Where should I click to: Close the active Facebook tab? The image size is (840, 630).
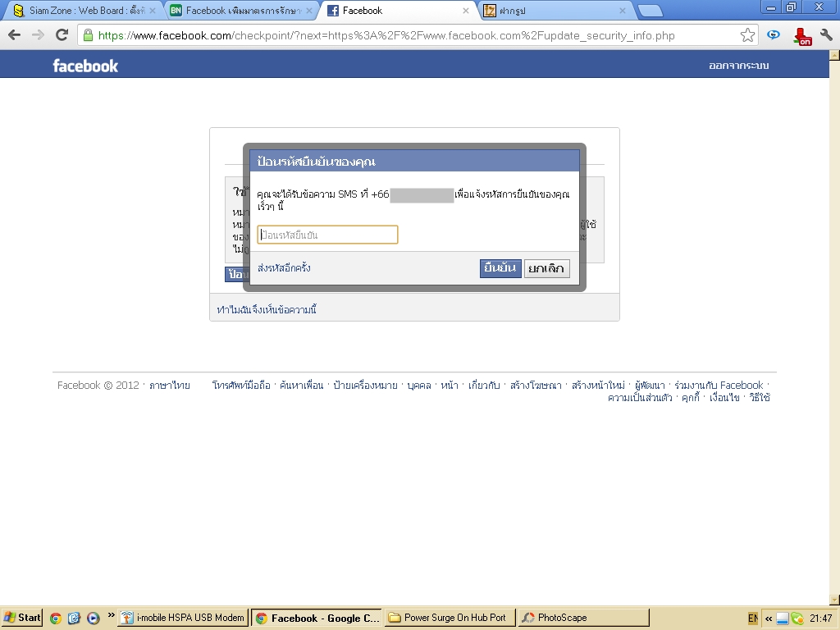pos(466,11)
